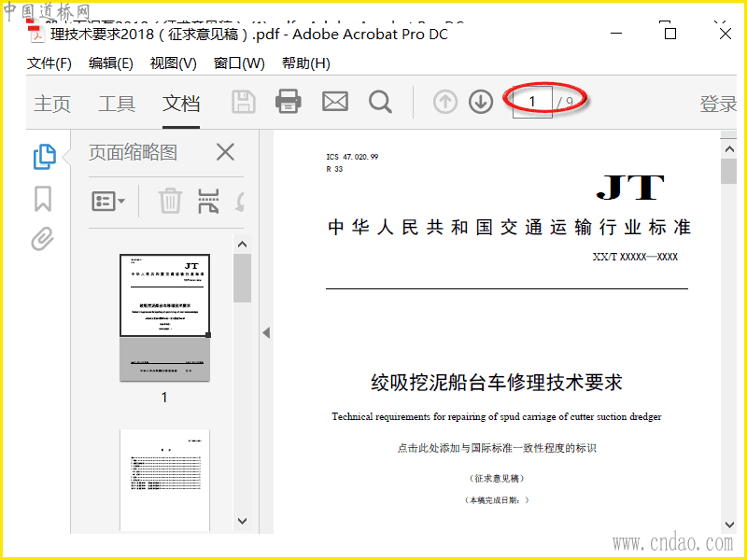Open the Bookmarks sidebar icon
Image resolution: width=747 pixels, height=560 pixels.
pyautogui.click(x=43, y=199)
